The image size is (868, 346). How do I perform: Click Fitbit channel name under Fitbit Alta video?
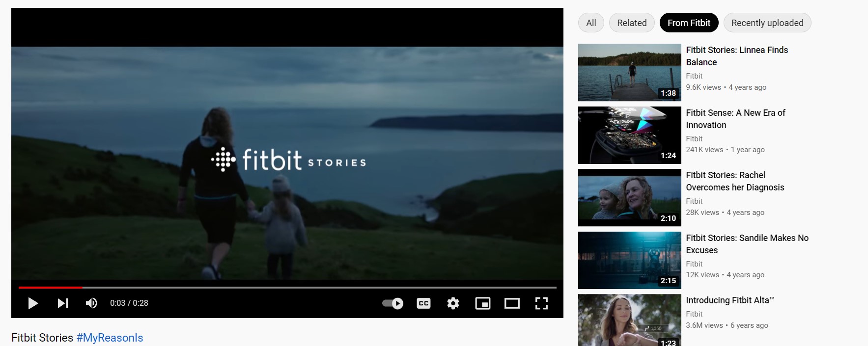click(x=694, y=314)
